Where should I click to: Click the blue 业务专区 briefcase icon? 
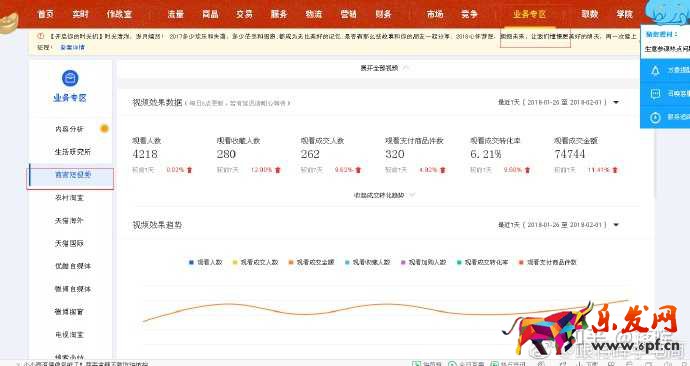(x=70, y=78)
